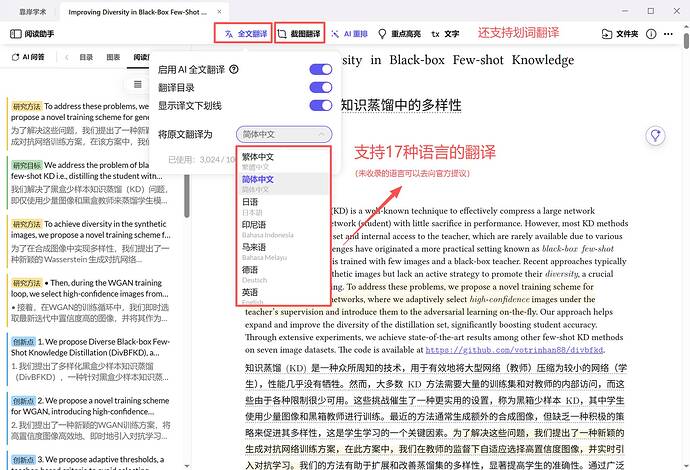Click the left panel scroll-down arrow
Viewport: 690px width, 470px height.
pos(187,466)
